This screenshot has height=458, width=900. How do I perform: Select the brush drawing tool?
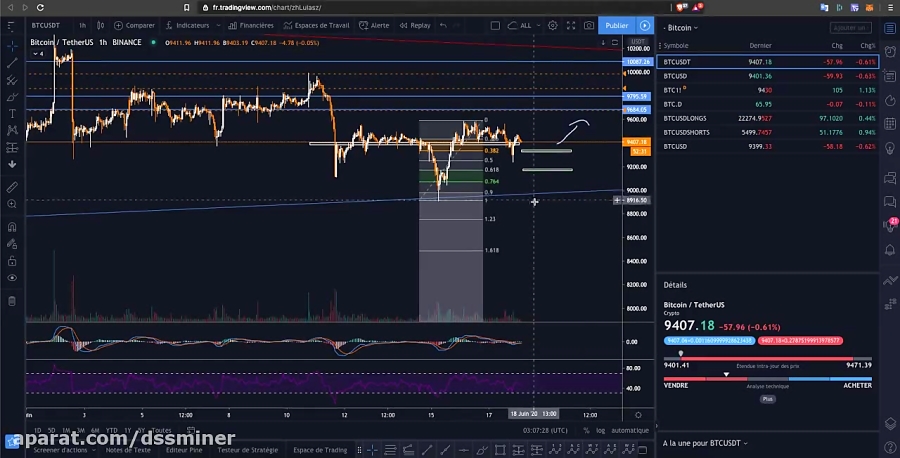tap(12, 96)
